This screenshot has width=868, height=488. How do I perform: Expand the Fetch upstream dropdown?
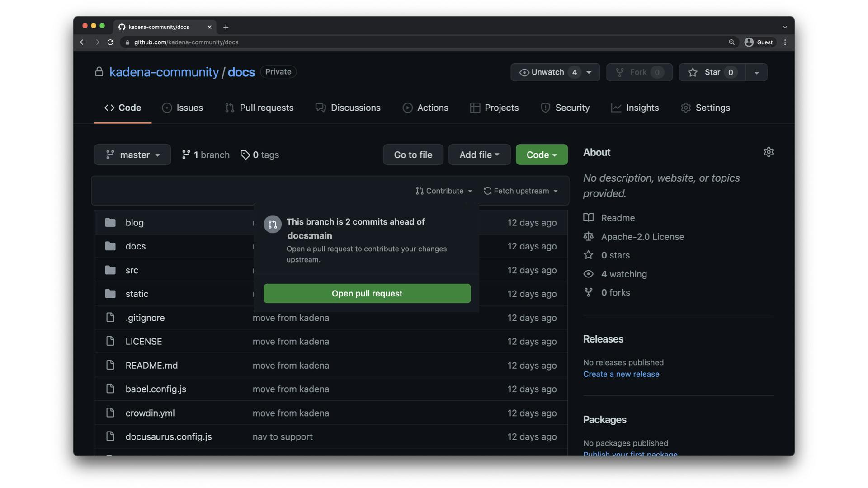tap(521, 191)
